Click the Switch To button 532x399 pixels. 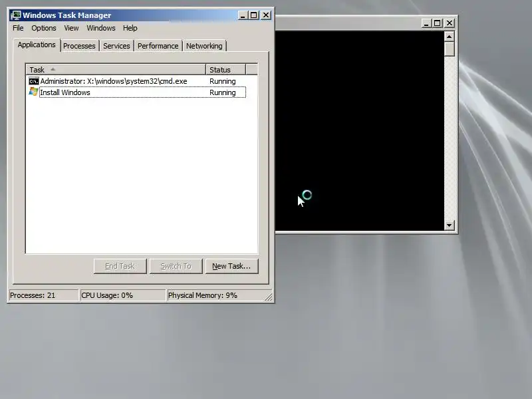[176, 266]
